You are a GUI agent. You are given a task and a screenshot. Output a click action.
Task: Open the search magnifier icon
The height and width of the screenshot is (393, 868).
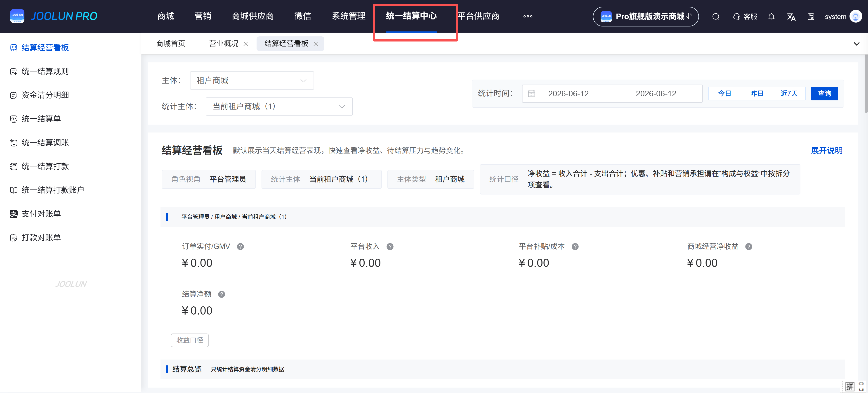point(716,17)
